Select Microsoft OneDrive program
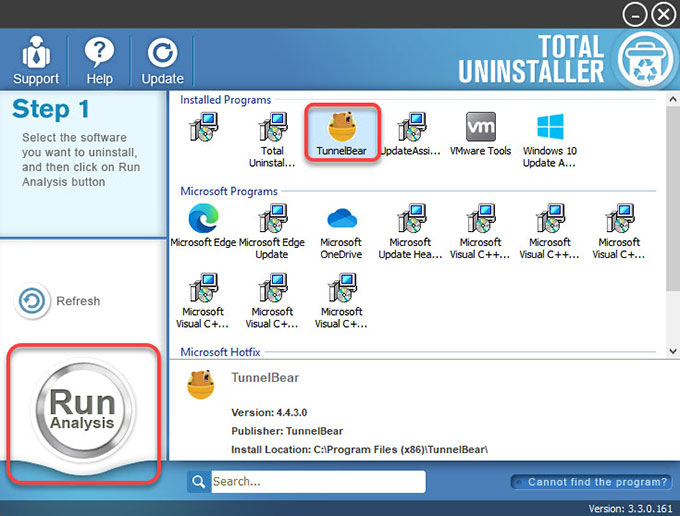Screen dimensions: 680x516 (x=341, y=231)
